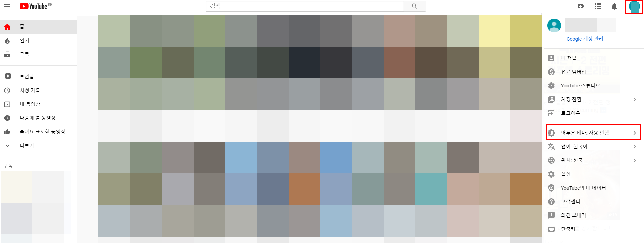
Task: Select 의견 보내기 label in menu
Action: pos(573,215)
